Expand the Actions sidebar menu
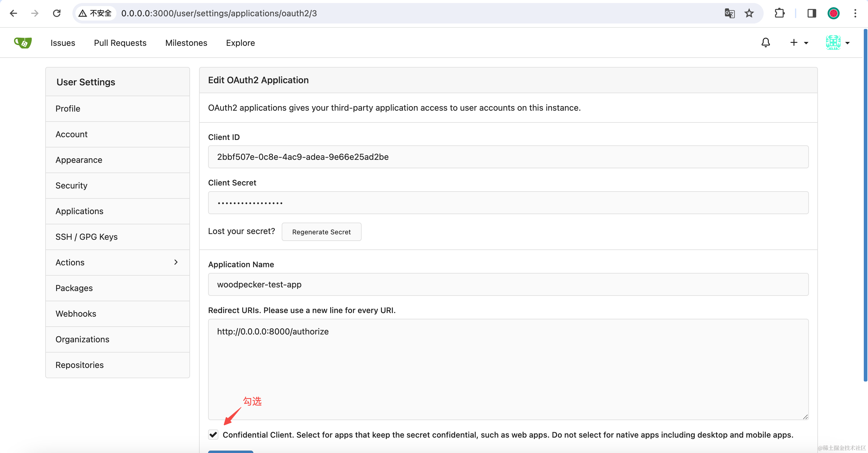 pos(176,262)
